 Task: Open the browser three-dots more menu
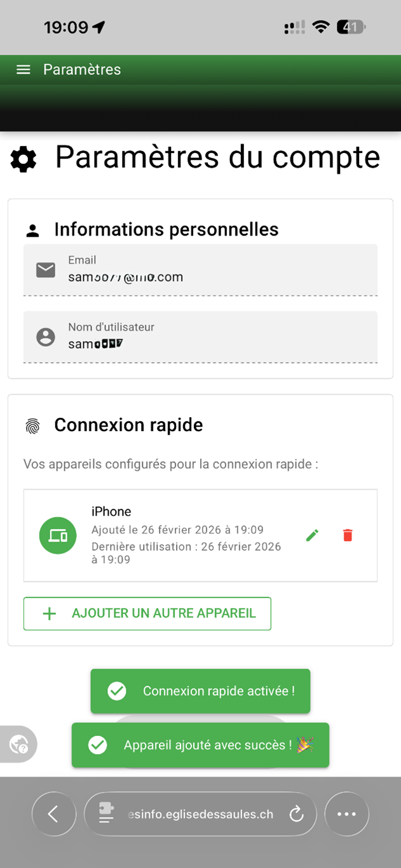click(x=346, y=814)
